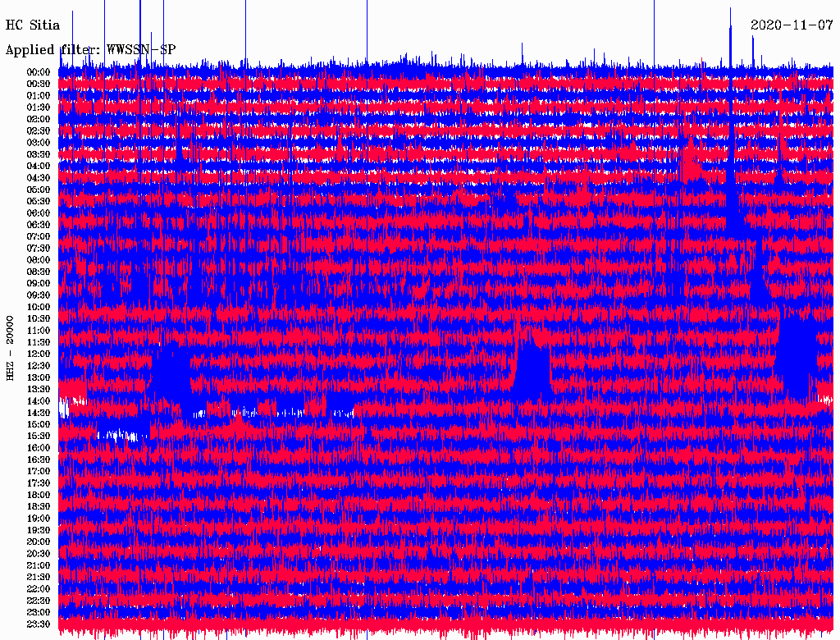The height and width of the screenshot is (640, 840).
Task: Select the 22:00 time label
Action: point(39,589)
